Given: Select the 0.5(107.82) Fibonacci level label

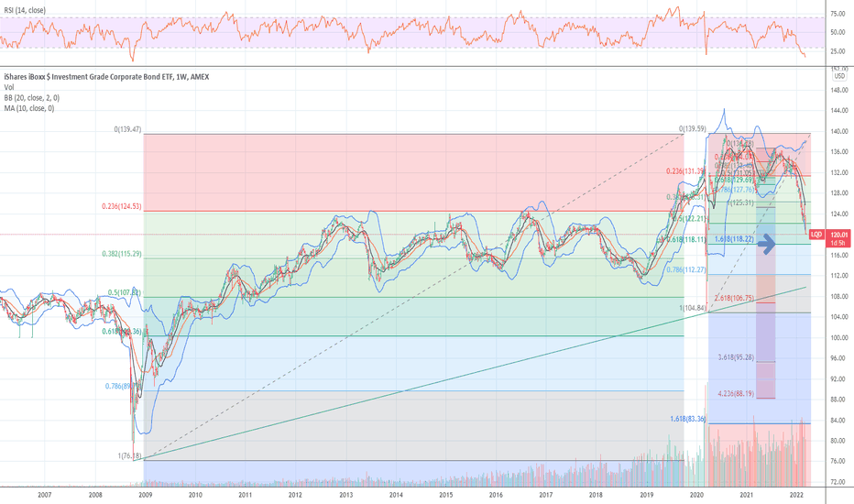Looking at the screenshot, I should point(125,292).
